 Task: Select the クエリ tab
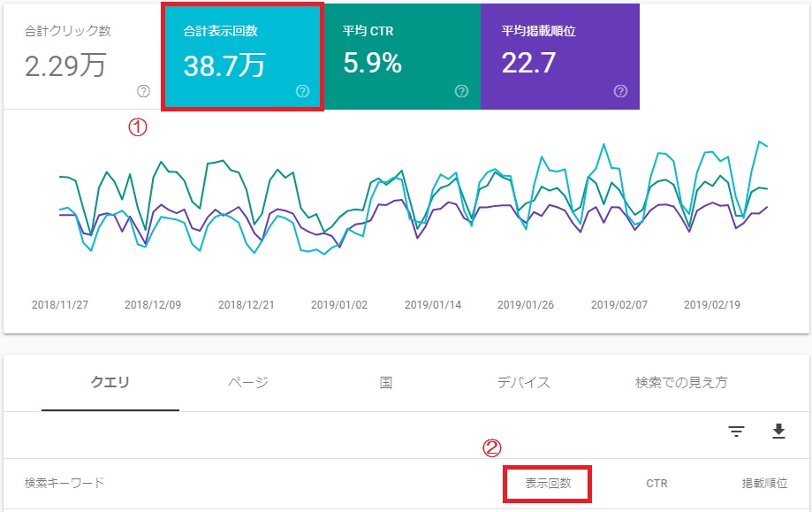[110, 383]
